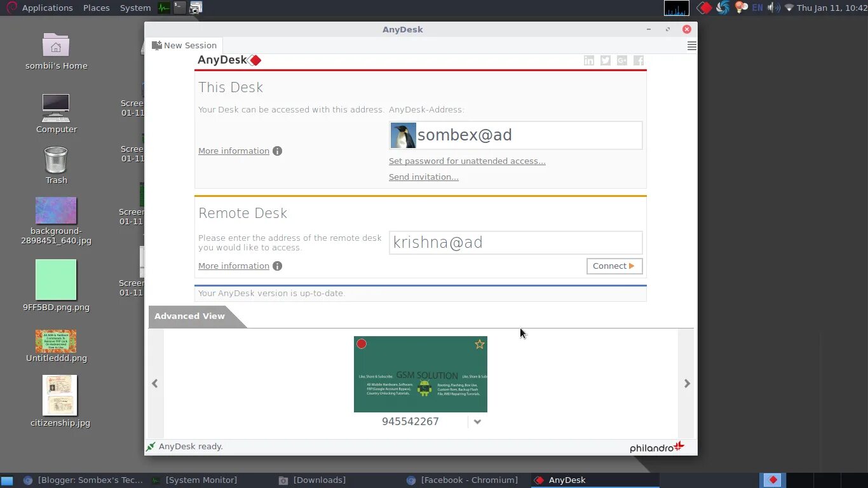868x488 pixels.
Task: Click the AnyDesk tray icon in top panel
Action: [704, 8]
